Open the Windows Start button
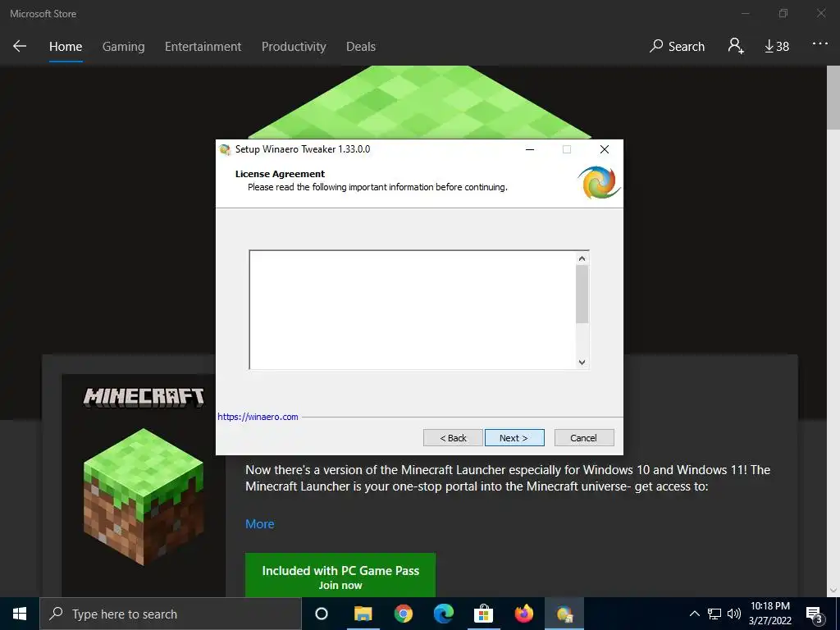This screenshot has height=630, width=840. coord(20,614)
